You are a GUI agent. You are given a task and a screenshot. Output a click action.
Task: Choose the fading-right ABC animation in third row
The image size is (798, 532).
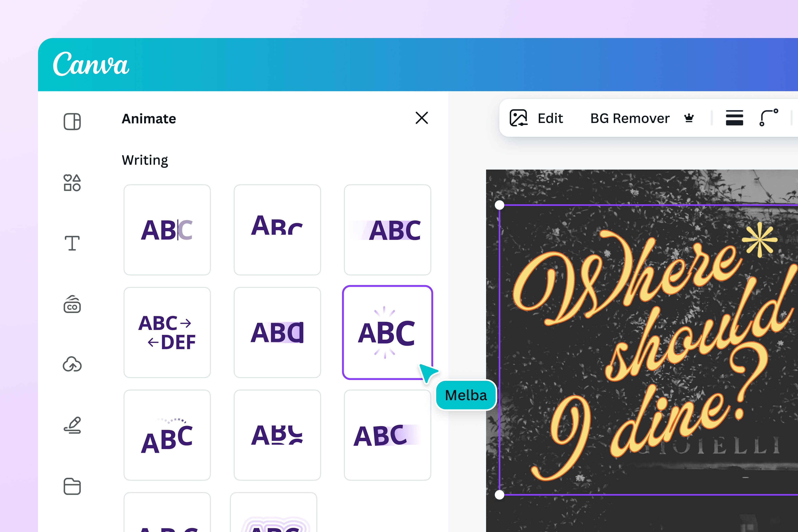[387, 435]
